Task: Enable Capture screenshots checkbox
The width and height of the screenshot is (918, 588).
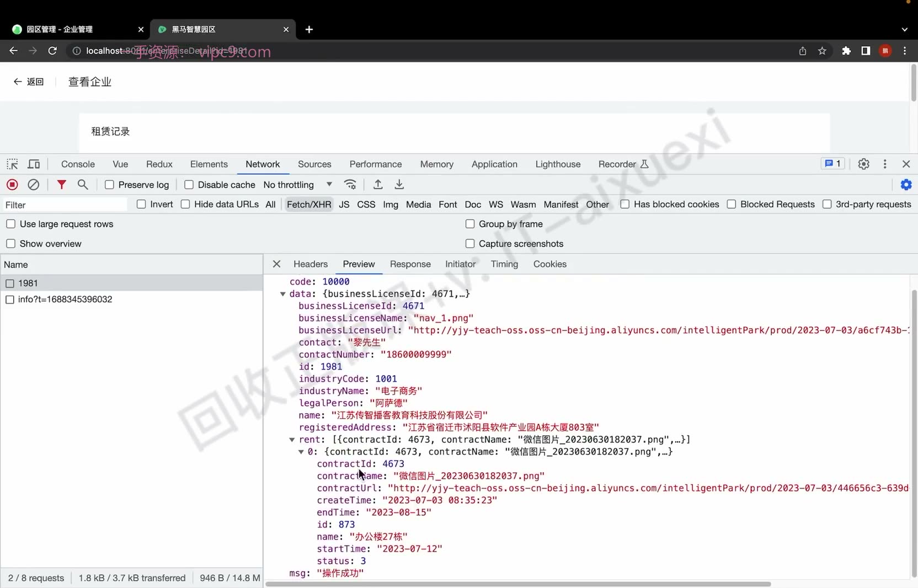Action: [x=470, y=244]
